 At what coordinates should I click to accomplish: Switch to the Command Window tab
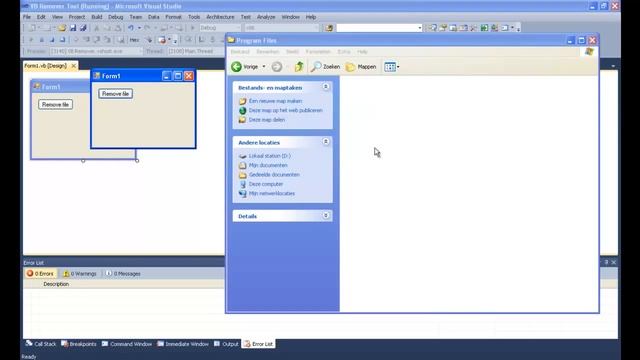click(x=127, y=344)
